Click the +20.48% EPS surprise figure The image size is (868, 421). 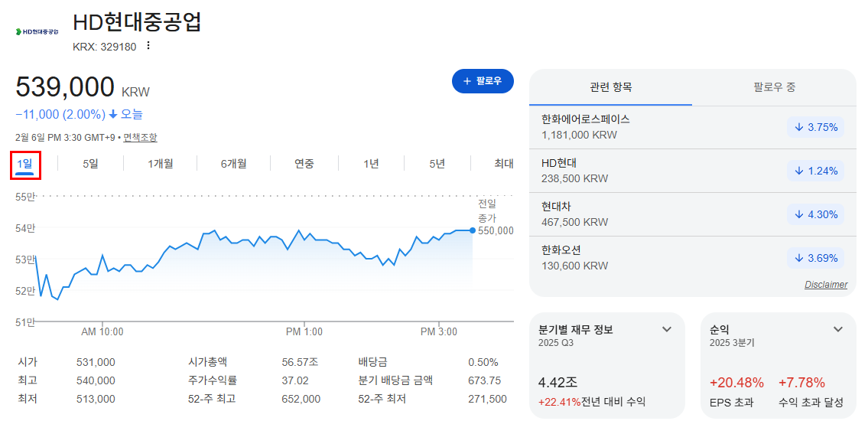tap(736, 383)
